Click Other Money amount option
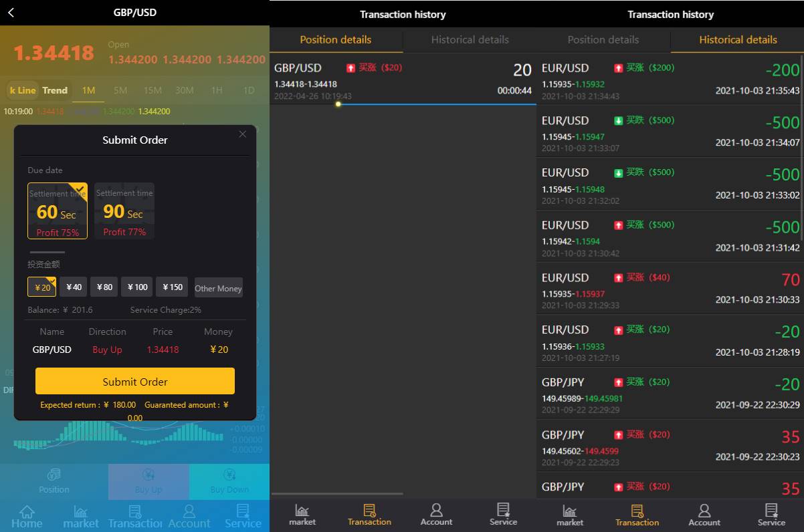Image resolution: width=804 pixels, height=532 pixels. (x=218, y=288)
